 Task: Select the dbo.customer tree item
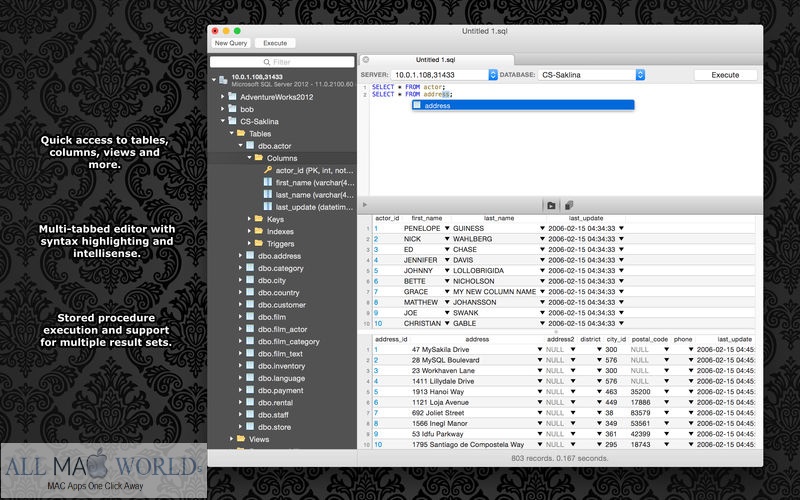282,305
